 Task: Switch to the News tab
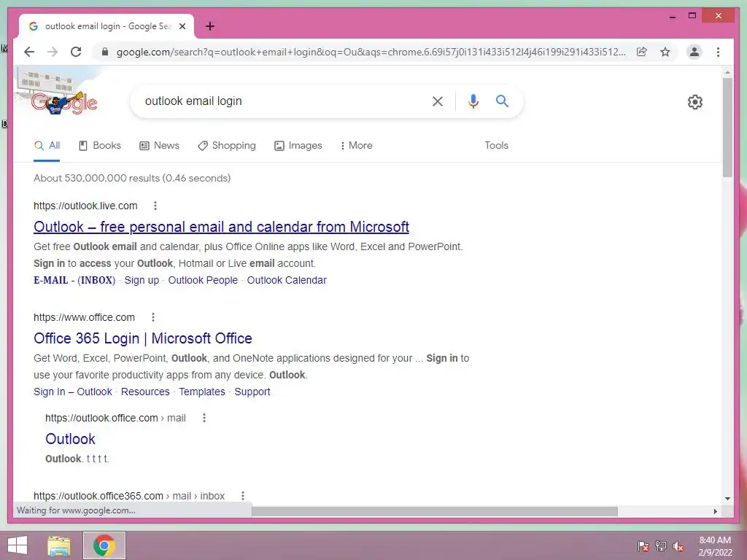click(x=159, y=146)
